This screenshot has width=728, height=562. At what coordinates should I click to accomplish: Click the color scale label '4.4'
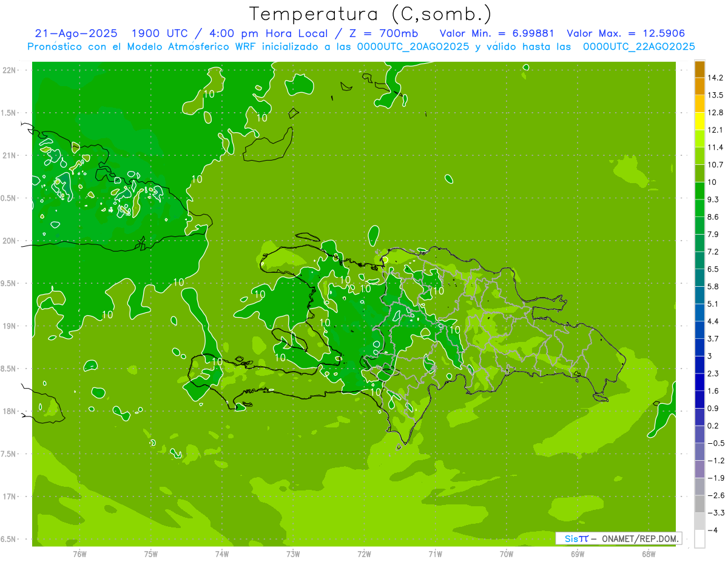tap(713, 321)
